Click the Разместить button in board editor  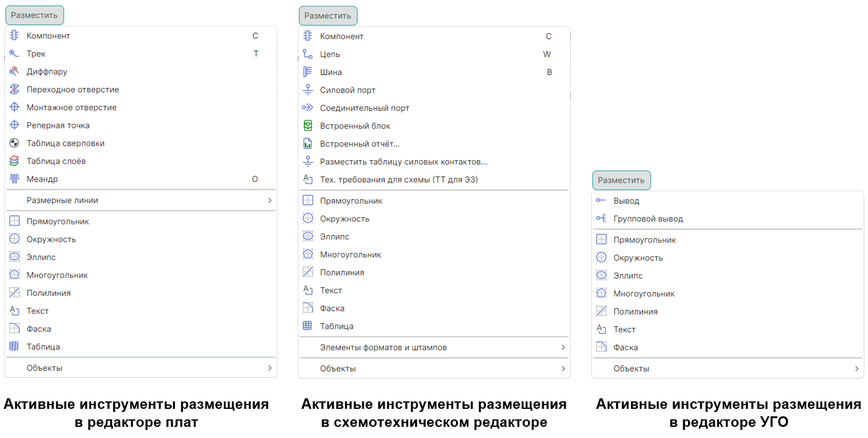(x=34, y=14)
